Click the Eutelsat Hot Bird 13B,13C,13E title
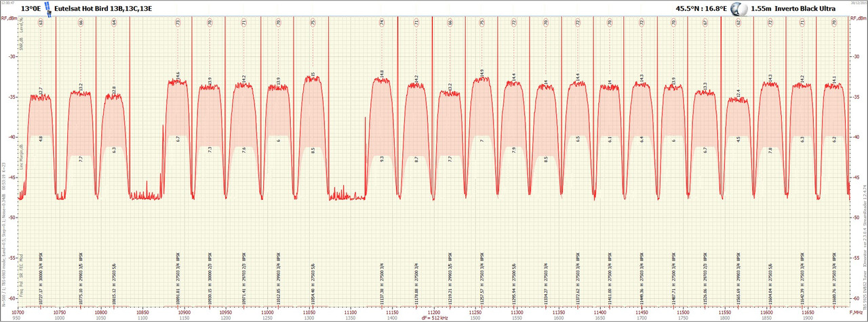 click(x=103, y=9)
